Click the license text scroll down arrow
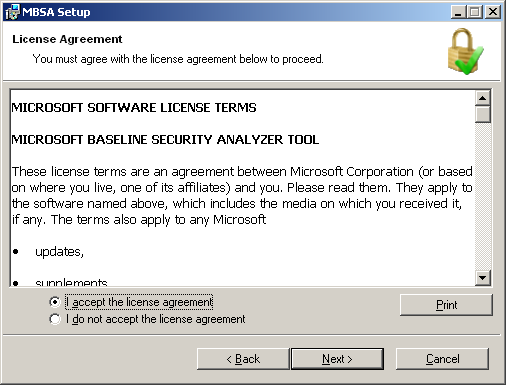Viewport: 506px width, 385px height. click(x=483, y=278)
